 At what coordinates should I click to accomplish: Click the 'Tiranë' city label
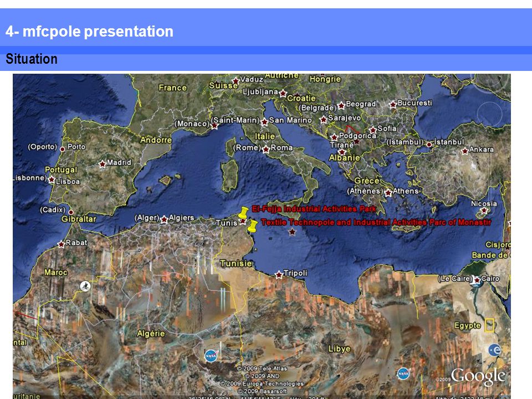point(342,145)
